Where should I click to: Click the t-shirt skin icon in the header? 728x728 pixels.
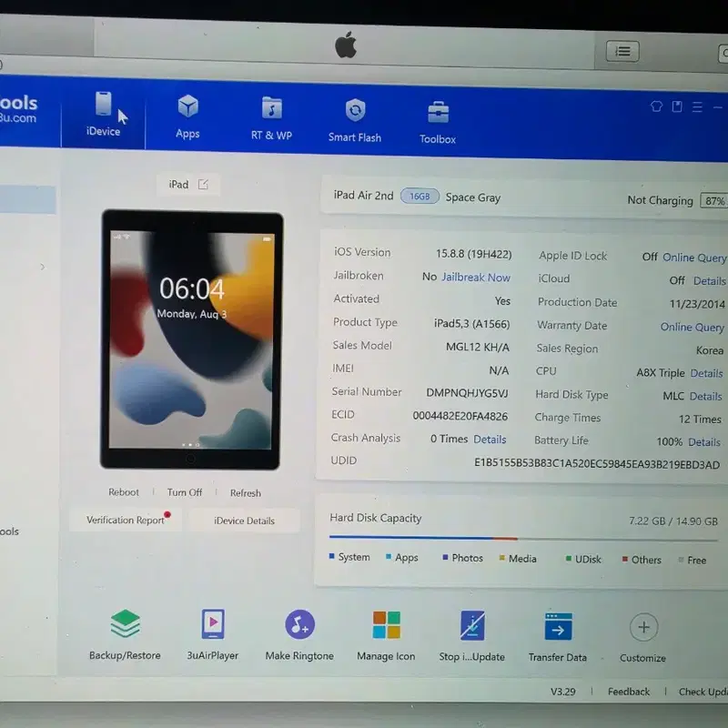point(656,106)
